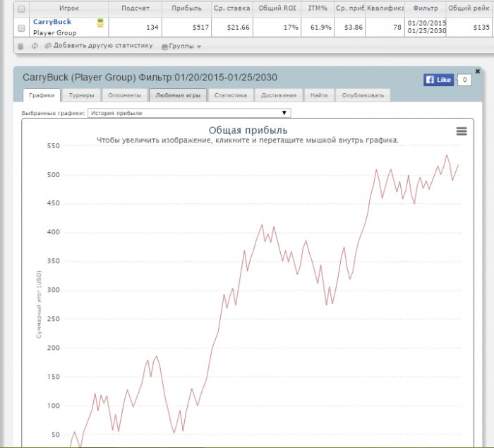Screen dimensions: 494x448
Task: Open the История прибыли chart selector
Action: [x=188, y=113]
